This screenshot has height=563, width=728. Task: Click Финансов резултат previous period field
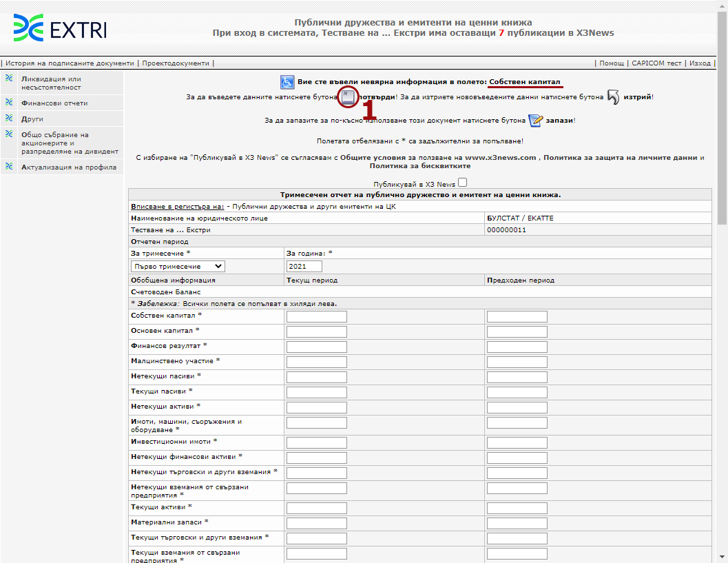pyautogui.click(x=517, y=347)
